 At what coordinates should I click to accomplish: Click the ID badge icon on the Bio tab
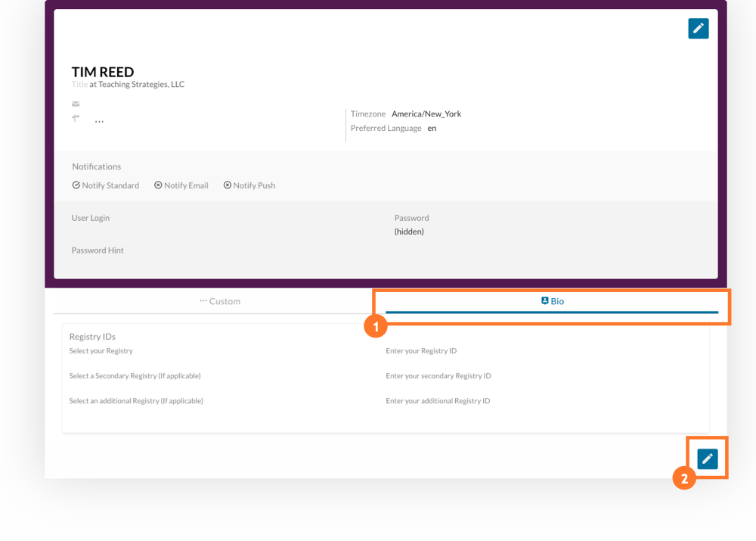(543, 300)
